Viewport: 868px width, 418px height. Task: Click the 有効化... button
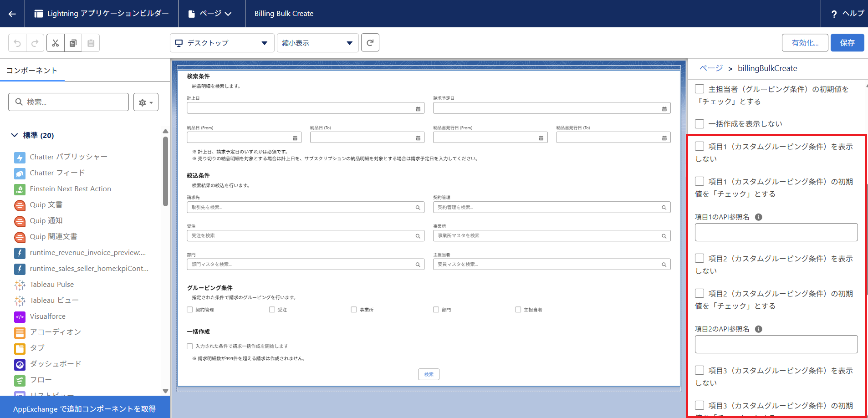(x=805, y=43)
